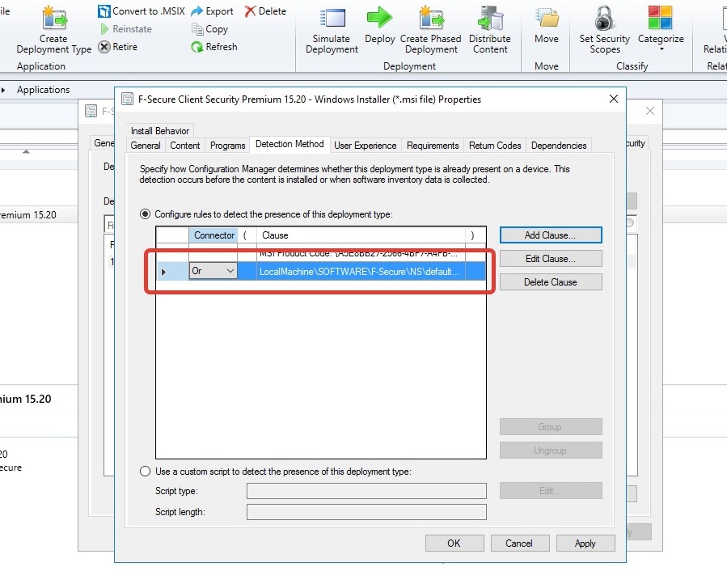727x588 pixels.
Task: Select the Detection Method tab
Action: pos(290,144)
